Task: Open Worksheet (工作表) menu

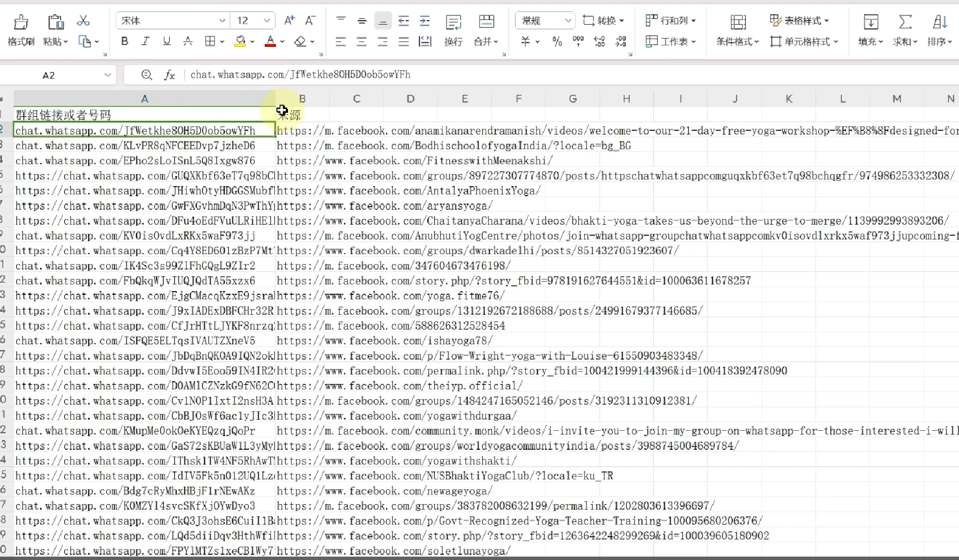Action: 670,41
